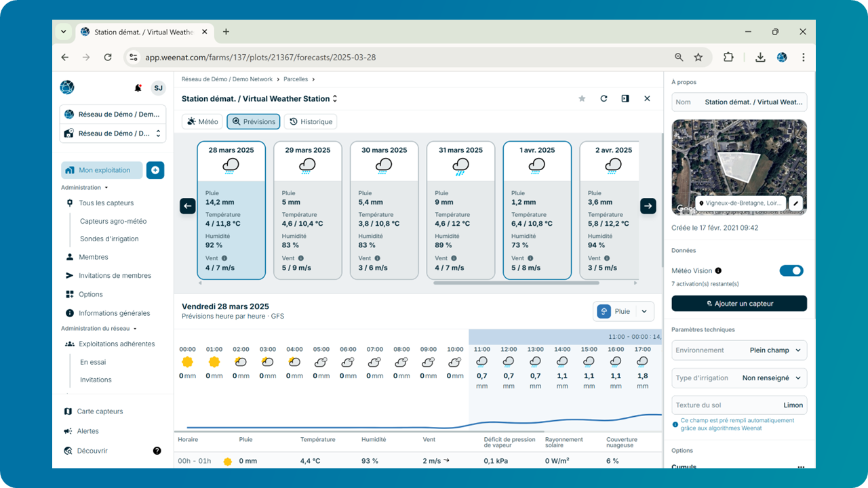
Task: Open notifications bell icon
Action: coord(138,88)
